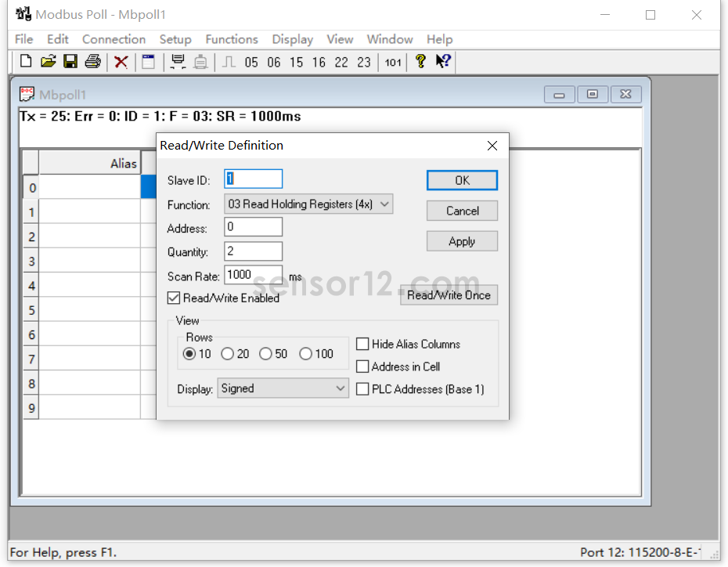Click the red X disconnect icon
This screenshot has width=728, height=567.
[121, 62]
